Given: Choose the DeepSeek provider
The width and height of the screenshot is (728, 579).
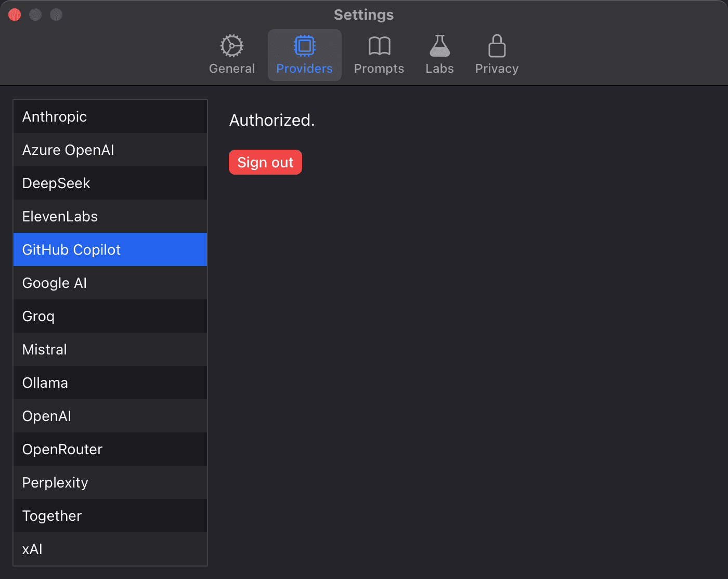Looking at the screenshot, I should coord(110,183).
